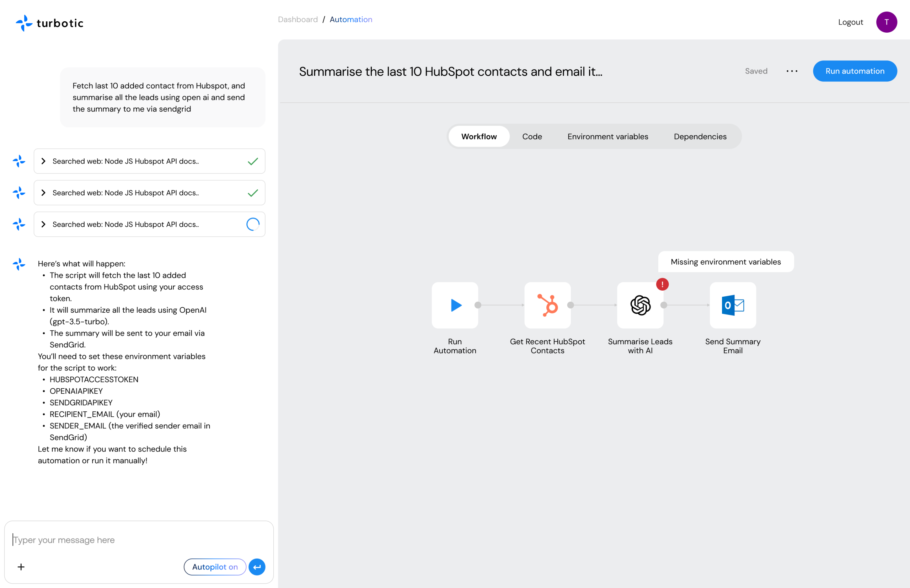The width and height of the screenshot is (910, 588).
Task: Click the connector dot after OpenAI node
Action: click(x=664, y=305)
